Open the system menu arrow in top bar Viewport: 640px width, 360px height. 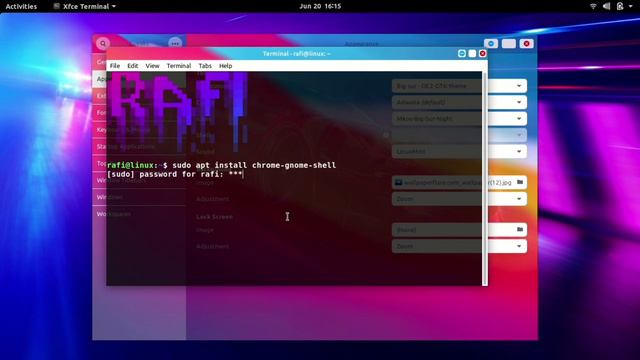(631, 7)
